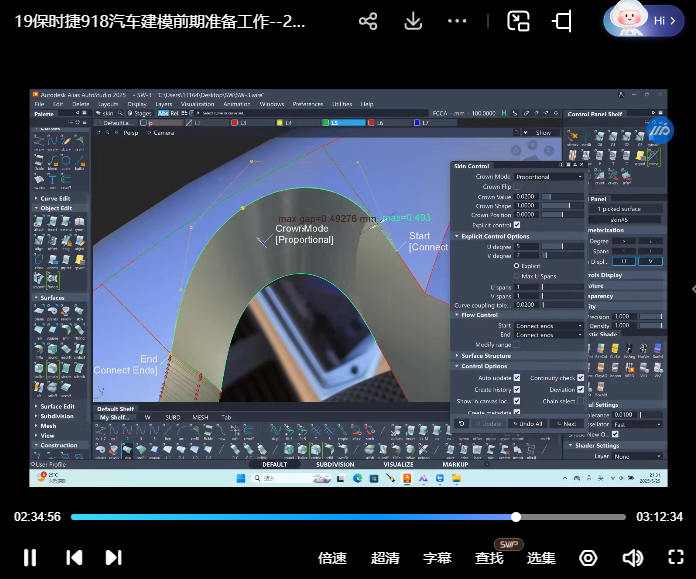Open the Crown Mode Proportional dropdown
Image resolution: width=696 pixels, height=579 pixels.
[x=548, y=177]
